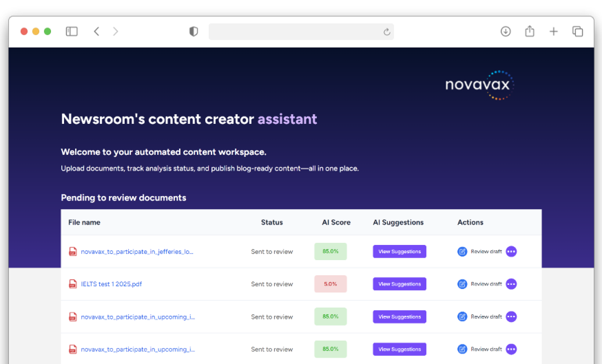Click View Suggestions in the first row
602x364 pixels.
click(x=399, y=252)
